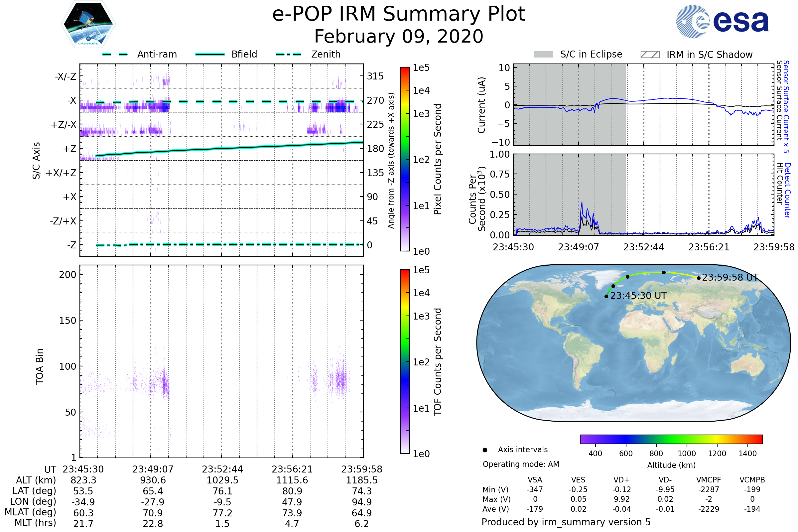798x532 pixels.
Task: Click the Anti-ram dashed legend line
Action: tap(115, 54)
